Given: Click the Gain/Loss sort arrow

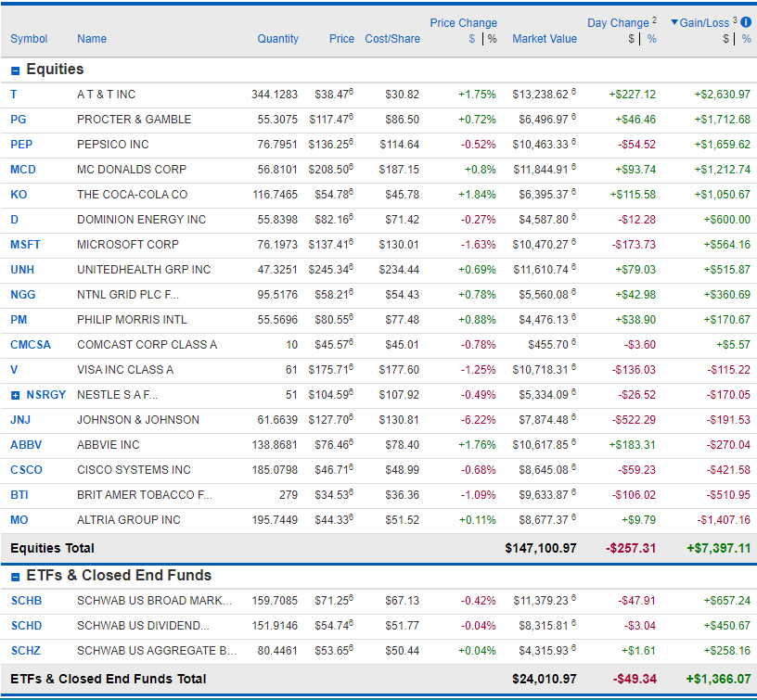Looking at the screenshot, I should point(674,22).
